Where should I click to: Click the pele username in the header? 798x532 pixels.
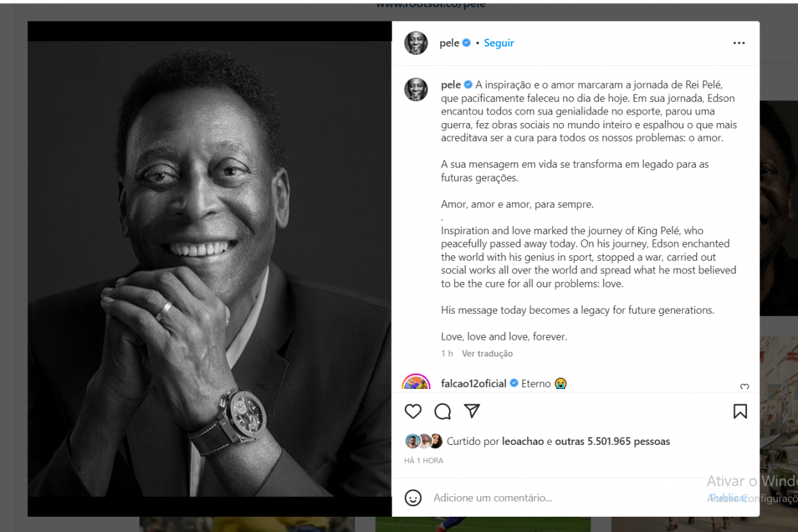[x=450, y=43]
